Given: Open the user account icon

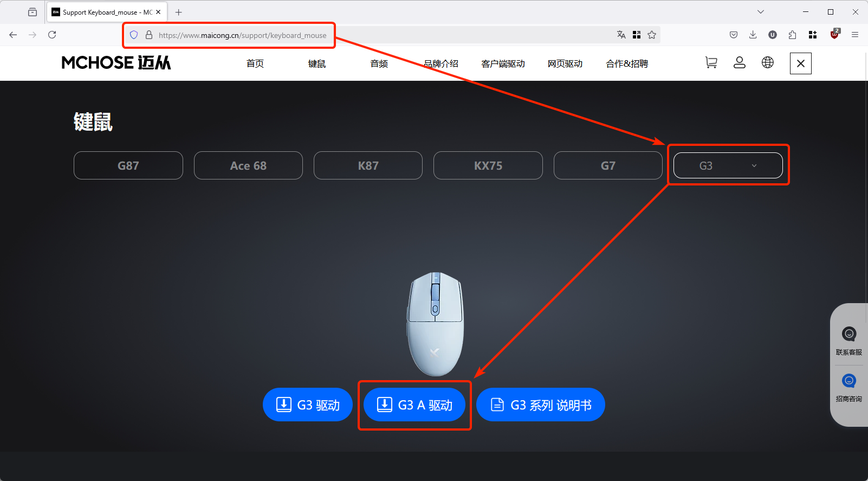Looking at the screenshot, I should [740, 63].
